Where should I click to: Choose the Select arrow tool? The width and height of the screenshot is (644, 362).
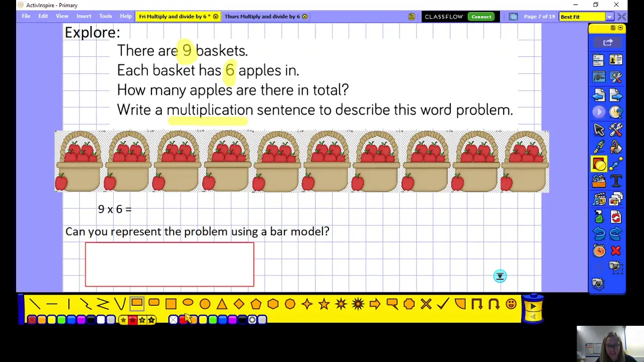pos(598,129)
